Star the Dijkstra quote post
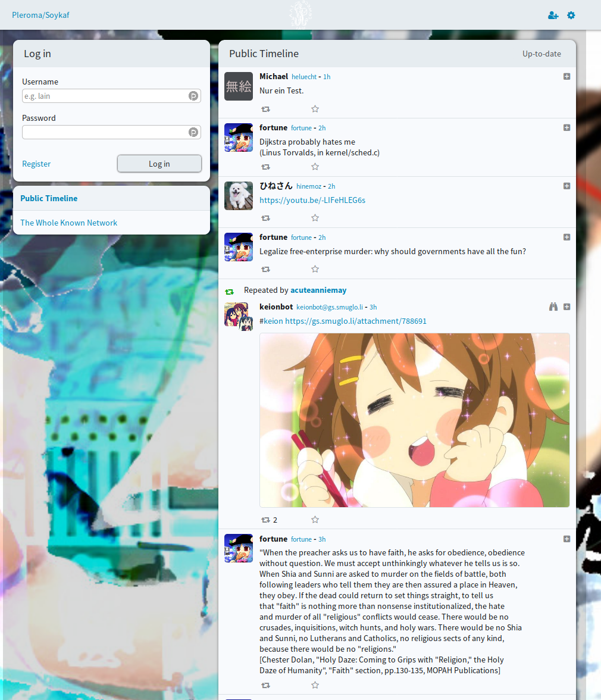 coord(315,167)
